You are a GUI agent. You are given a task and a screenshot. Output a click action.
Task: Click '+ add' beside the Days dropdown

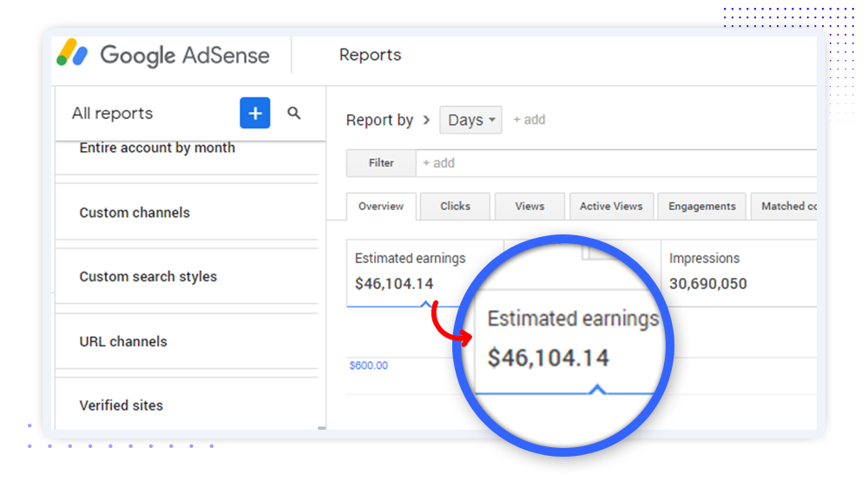point(529,120)
